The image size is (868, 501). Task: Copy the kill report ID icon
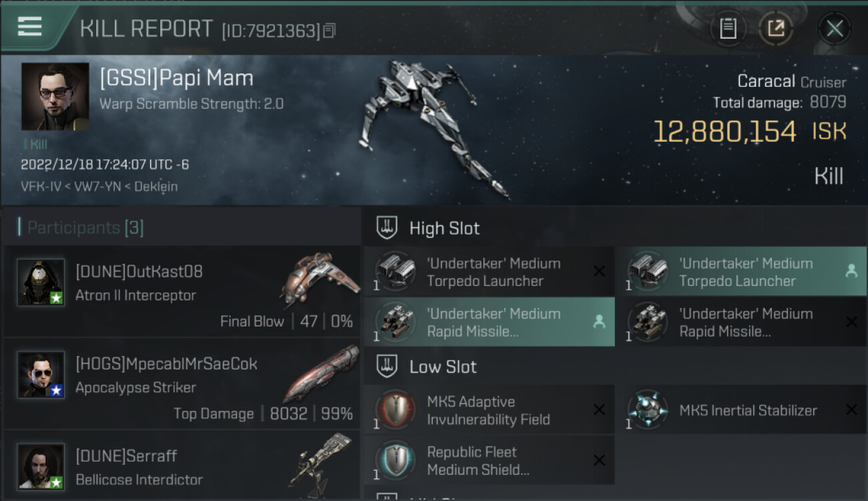329,31
